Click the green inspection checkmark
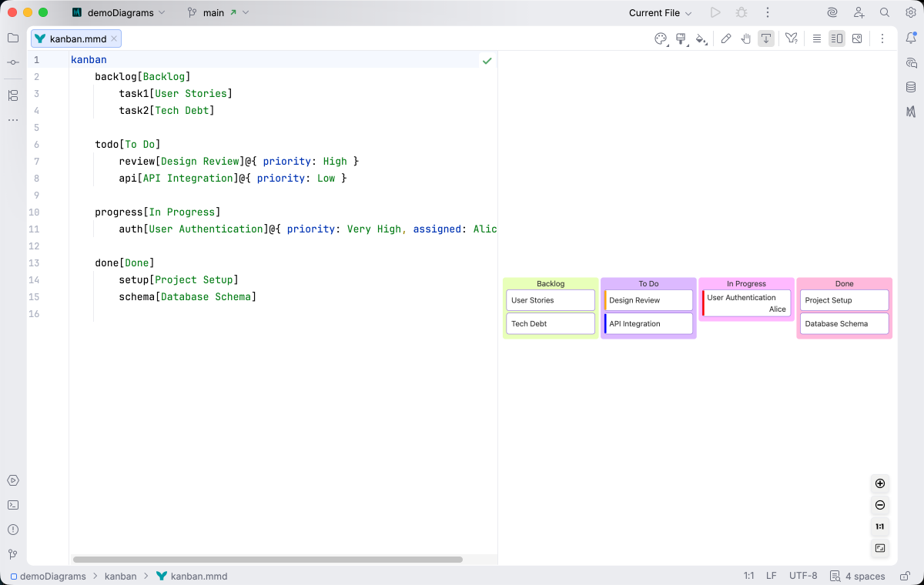The height and width of the screenshot is (585, 924). [487, 60]
